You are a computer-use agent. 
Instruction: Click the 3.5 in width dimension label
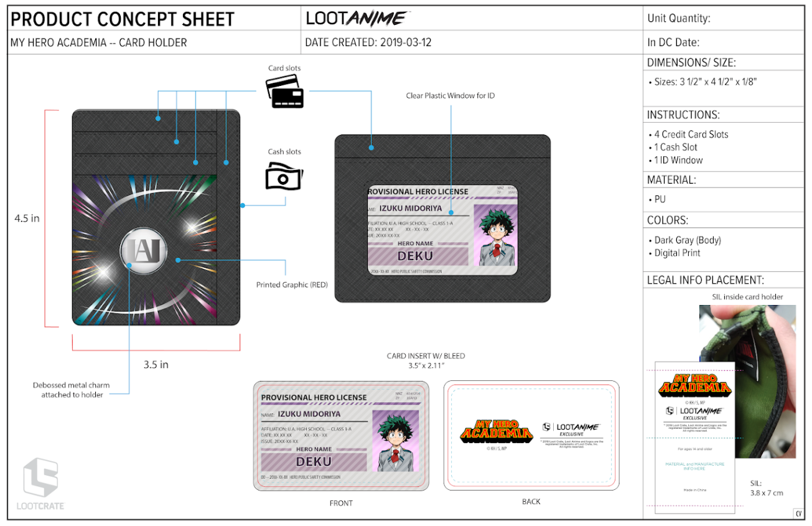coord(156,365)
